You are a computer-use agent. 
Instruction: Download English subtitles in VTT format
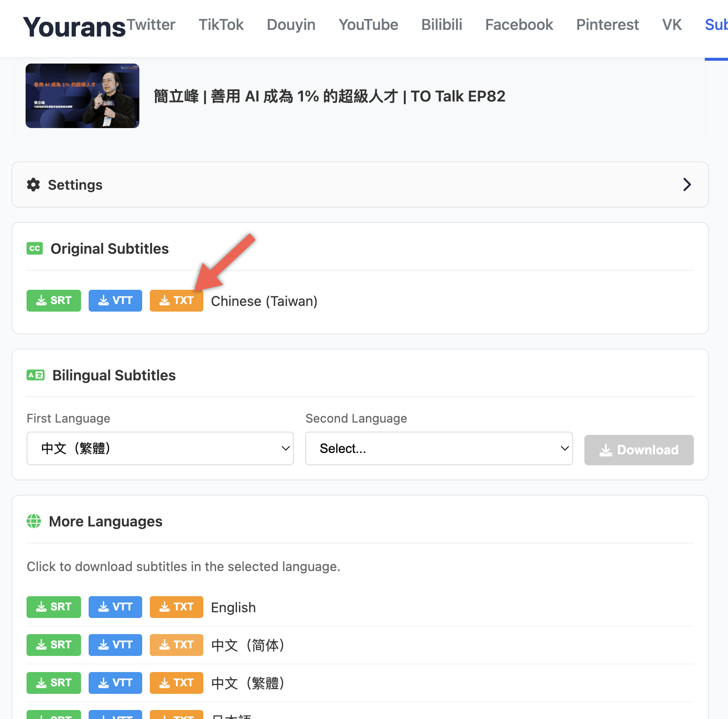115,607
